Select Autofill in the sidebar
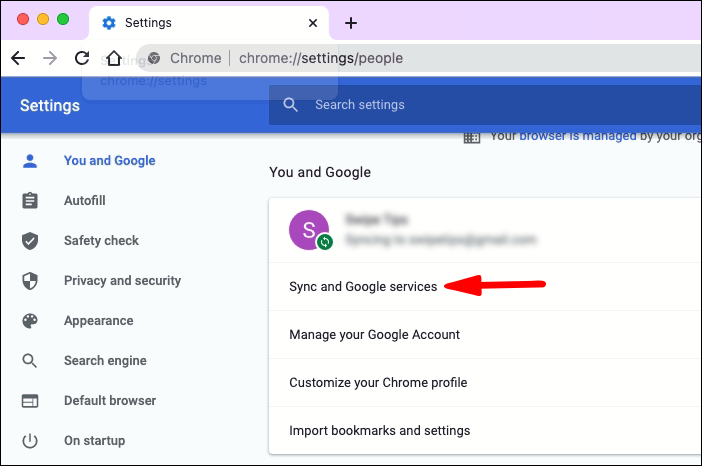 pyautogui.click(x=85, y=201)
